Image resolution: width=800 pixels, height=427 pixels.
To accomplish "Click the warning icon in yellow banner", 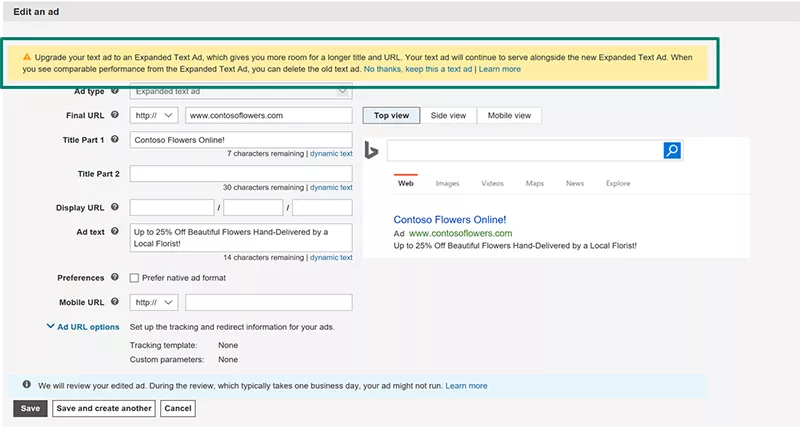I will 27,57.
